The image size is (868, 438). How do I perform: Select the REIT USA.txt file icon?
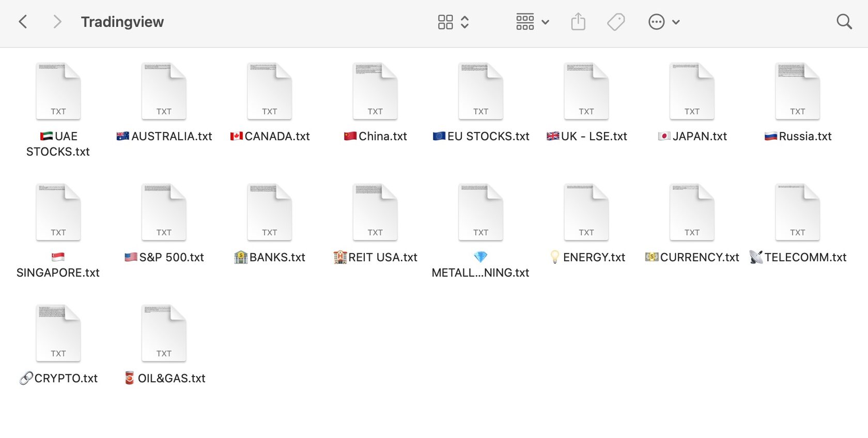[375, 212]
